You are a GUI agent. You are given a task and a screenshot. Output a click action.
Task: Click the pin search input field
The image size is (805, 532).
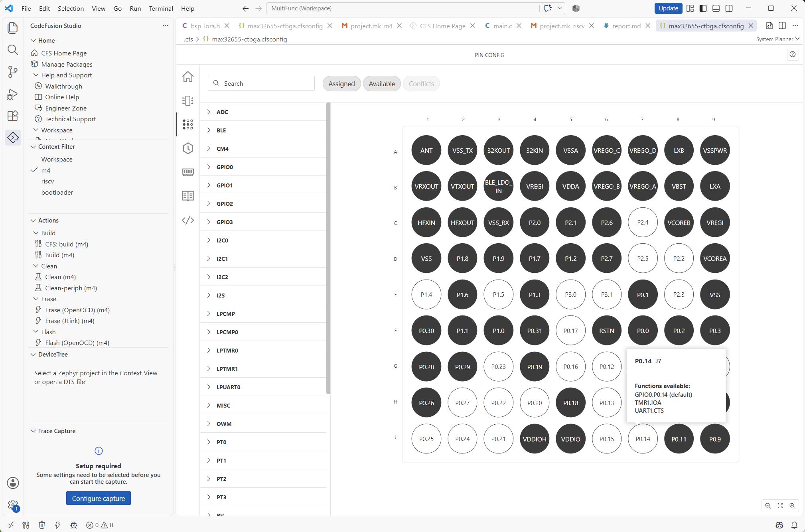pos(261,83)
